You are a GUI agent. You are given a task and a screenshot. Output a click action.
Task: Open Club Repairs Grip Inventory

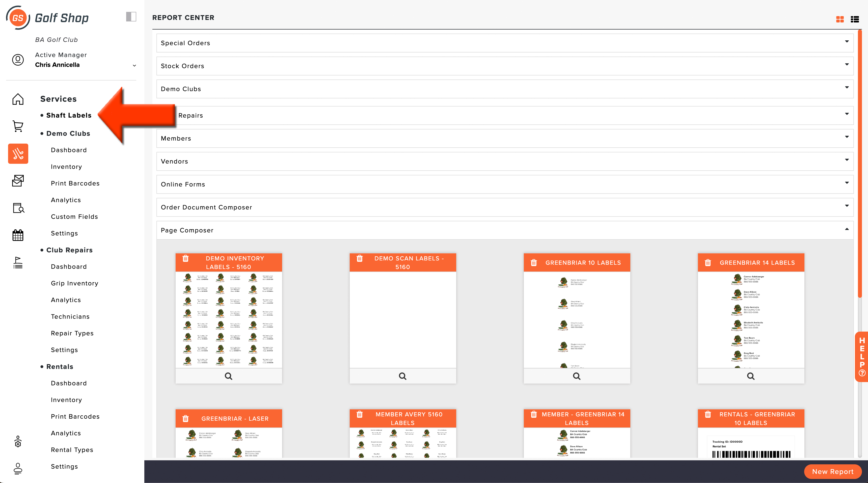point(74,283)
